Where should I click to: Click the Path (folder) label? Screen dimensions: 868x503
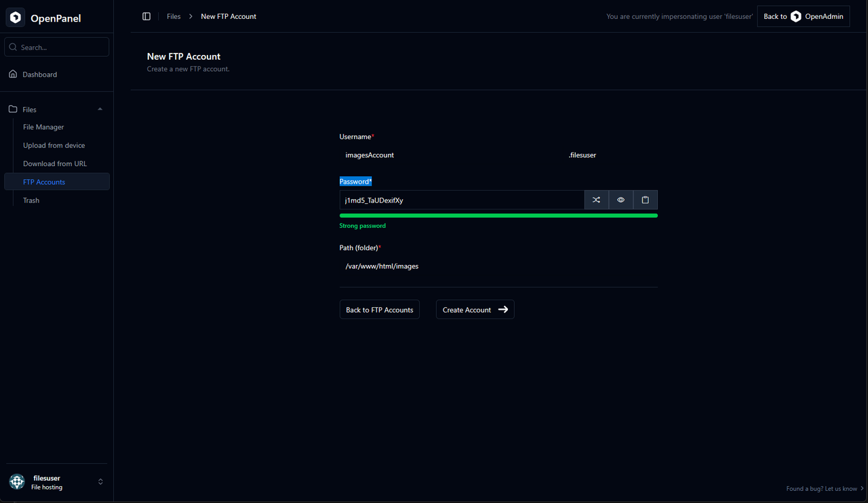click(360, 248)
